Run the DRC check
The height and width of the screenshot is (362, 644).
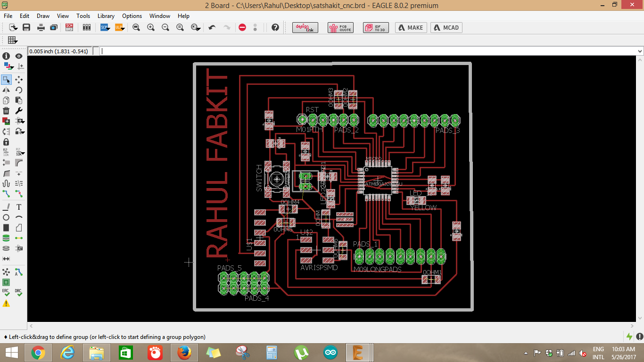19,293
